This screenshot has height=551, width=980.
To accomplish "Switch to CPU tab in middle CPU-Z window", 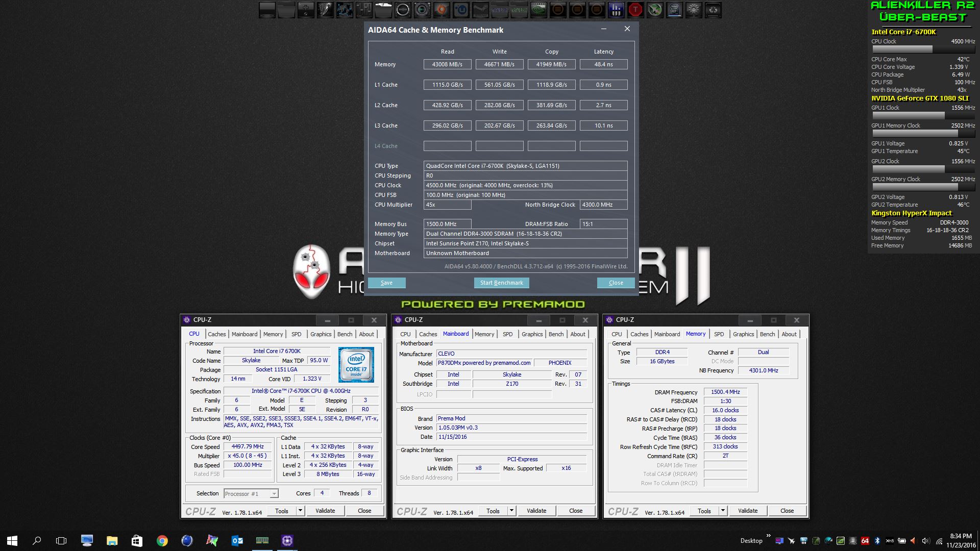I will click(405, 334).
